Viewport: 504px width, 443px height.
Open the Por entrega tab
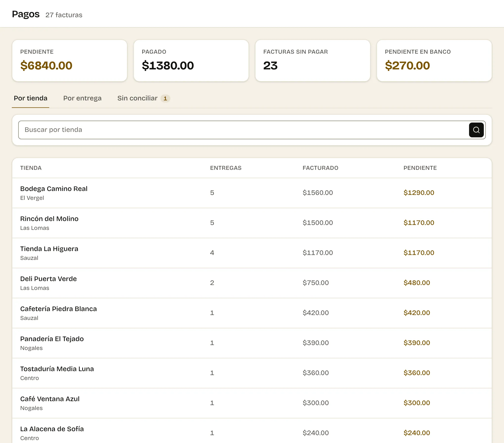[82, 98]
